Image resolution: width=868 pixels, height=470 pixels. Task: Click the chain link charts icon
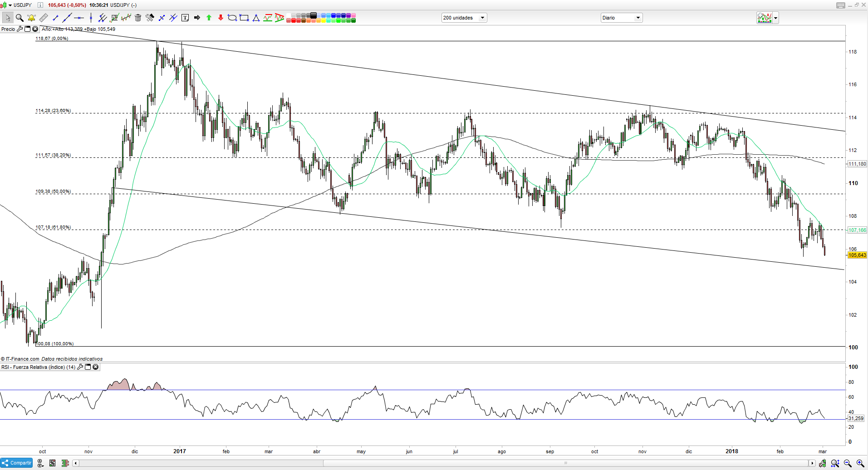click(40, 463)
